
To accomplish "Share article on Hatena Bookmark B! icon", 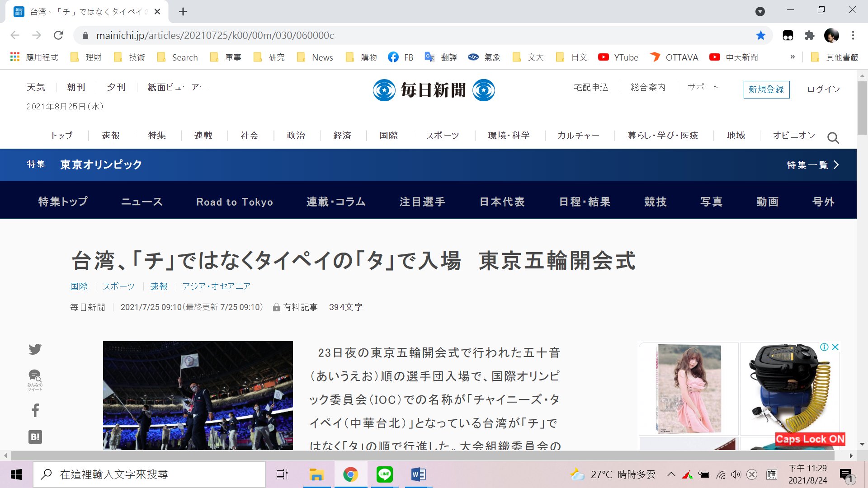I will click(x=35, y=437).
